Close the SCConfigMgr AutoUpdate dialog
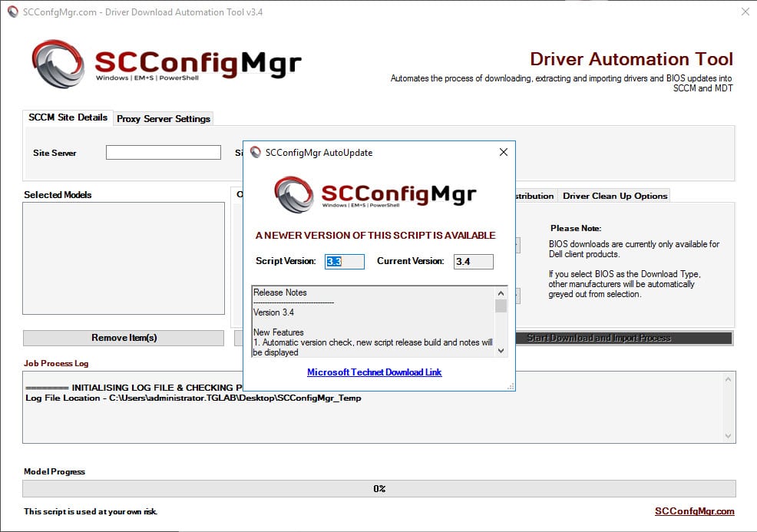The height and width of the screenshot is (532, 757). tap(504, 152)
